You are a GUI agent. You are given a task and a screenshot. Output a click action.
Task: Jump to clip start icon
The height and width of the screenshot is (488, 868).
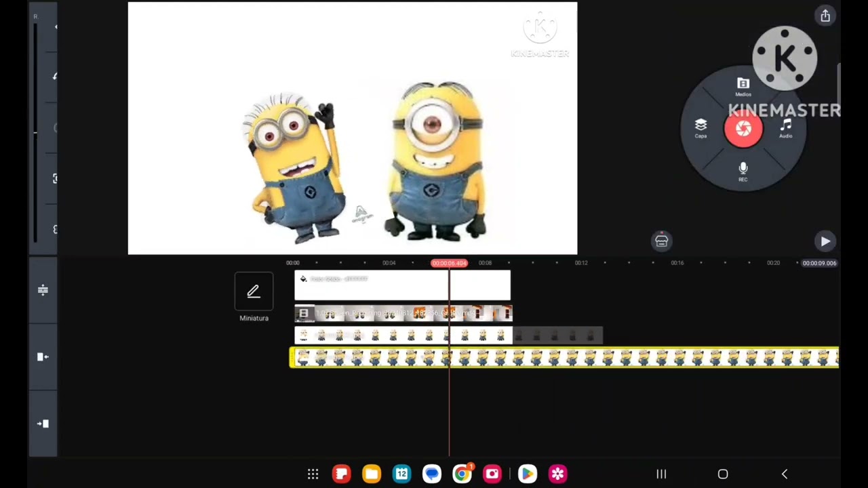click(43, 357)
